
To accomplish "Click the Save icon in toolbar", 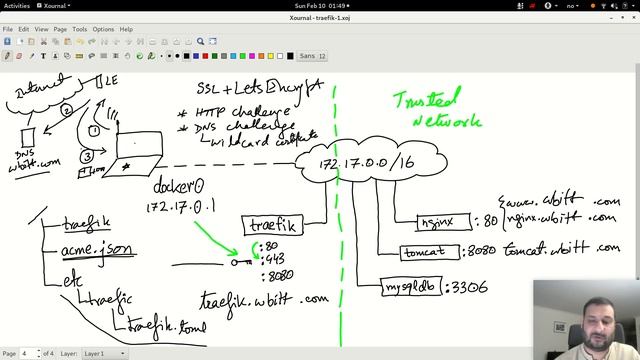I will tap(7, 41).
